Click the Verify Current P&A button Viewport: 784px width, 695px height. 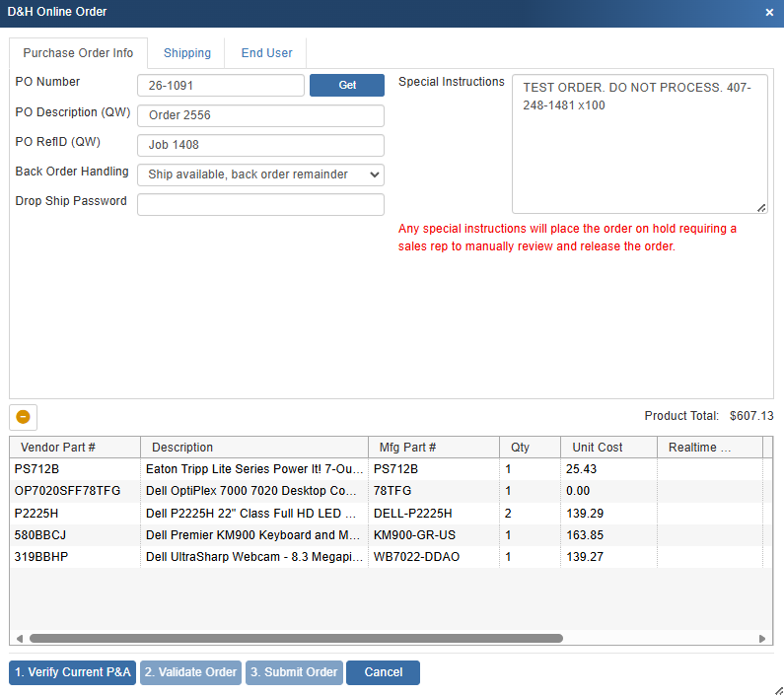click(x=72, y=672)
